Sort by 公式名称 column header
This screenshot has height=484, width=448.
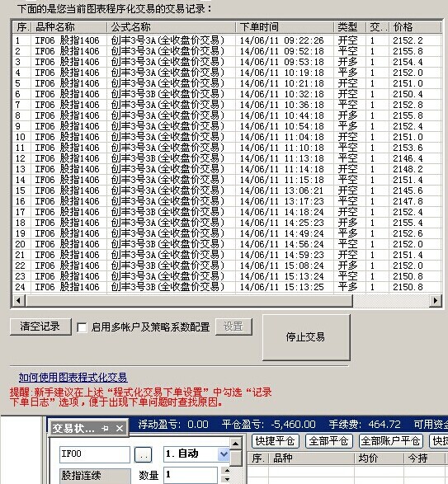[171, 27]
